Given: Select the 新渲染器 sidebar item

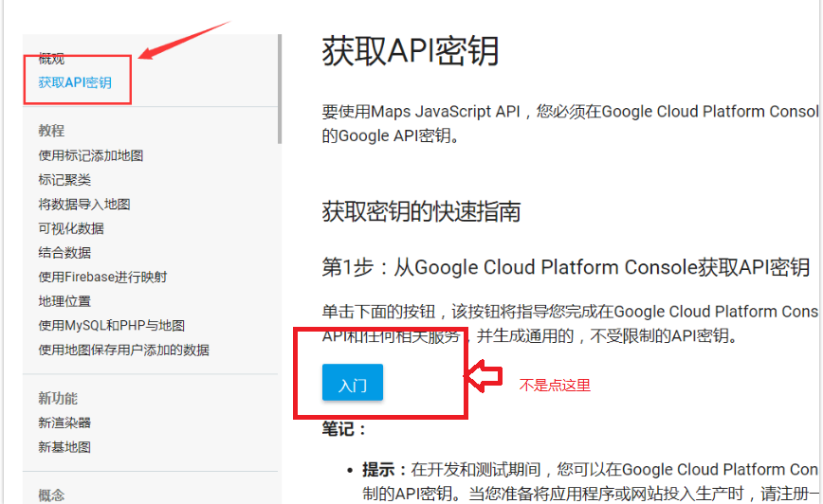Looking at the screenshot, I should (64, 423).
